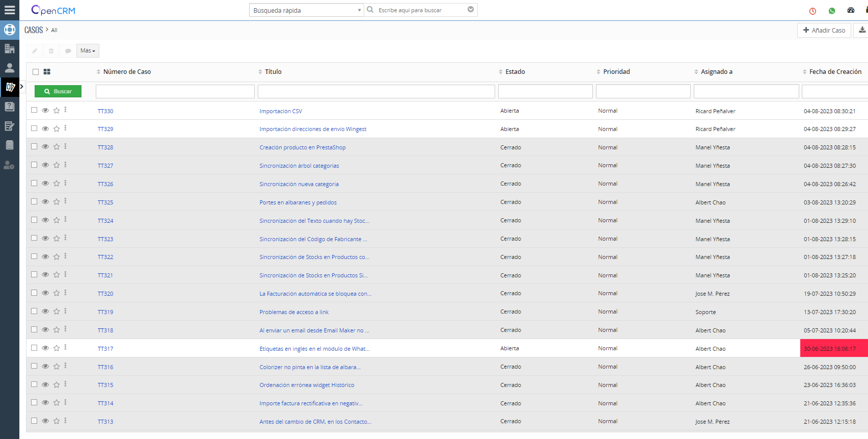Open row options for TT313
This screenshot has height=439, width=868.
pyautogui.click(x=66, y=421)
